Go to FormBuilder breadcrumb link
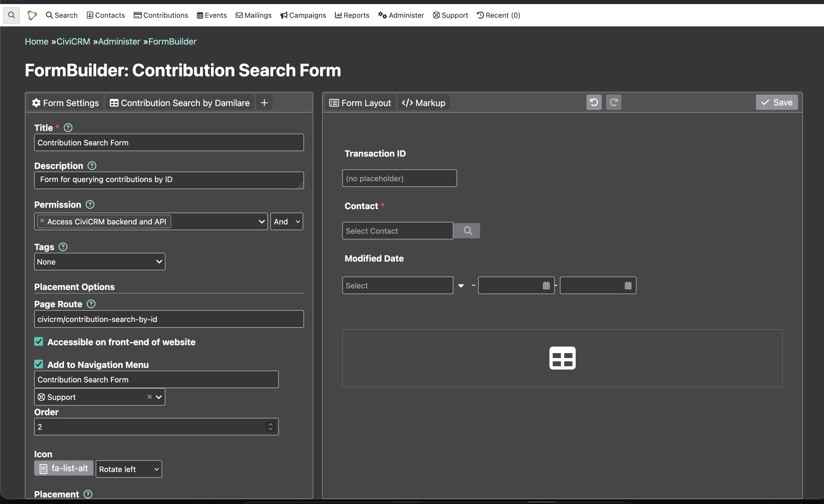 [173, 42]
